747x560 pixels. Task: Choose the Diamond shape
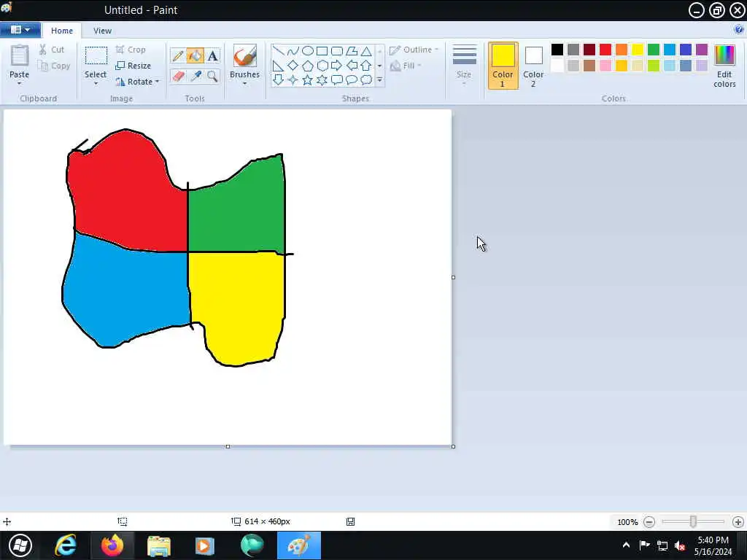point(293,66)
